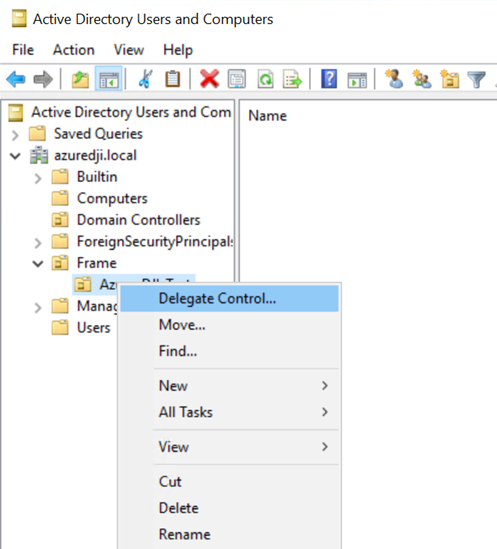Open the Help menu
This screenshot has height=549, width=497.
click(x=178, y=50)
